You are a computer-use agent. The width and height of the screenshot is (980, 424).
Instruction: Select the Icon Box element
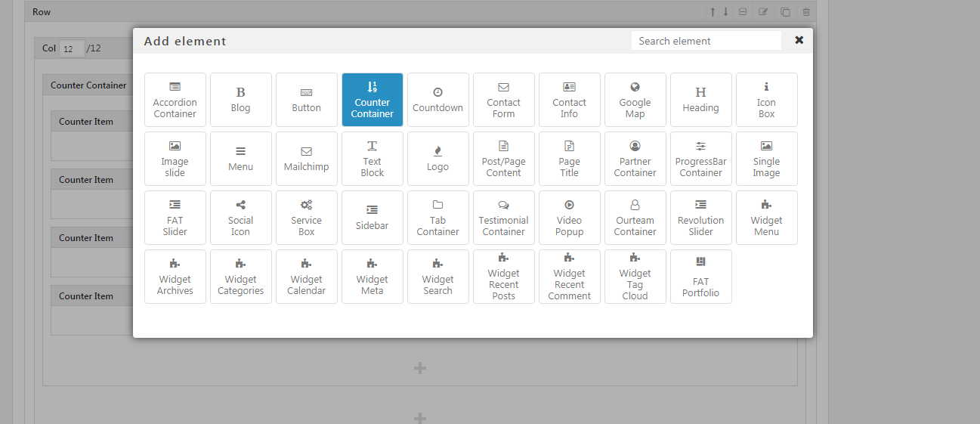(766, 100)
